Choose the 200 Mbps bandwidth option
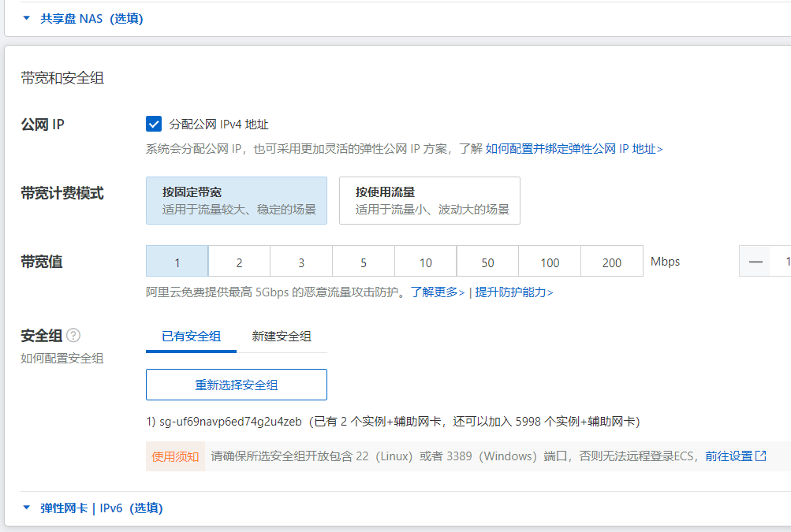The image size is (791, 532). click(612, 262)
